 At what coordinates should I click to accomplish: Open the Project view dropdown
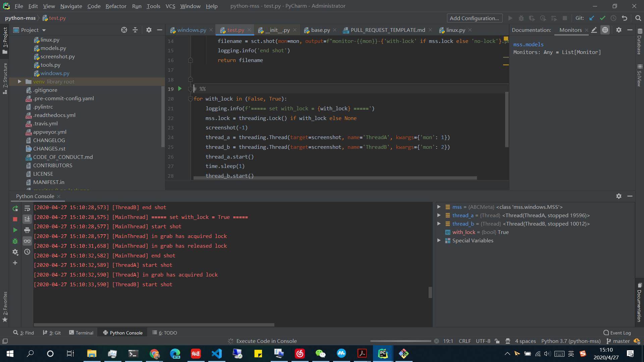(x=44, y=30)
